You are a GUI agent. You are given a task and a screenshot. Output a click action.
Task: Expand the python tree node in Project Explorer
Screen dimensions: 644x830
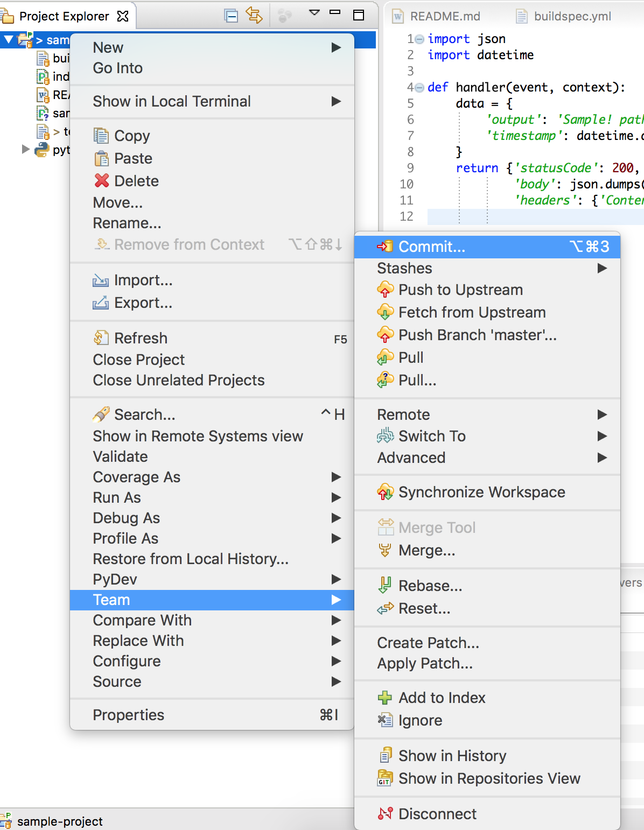tap(25, 149)
